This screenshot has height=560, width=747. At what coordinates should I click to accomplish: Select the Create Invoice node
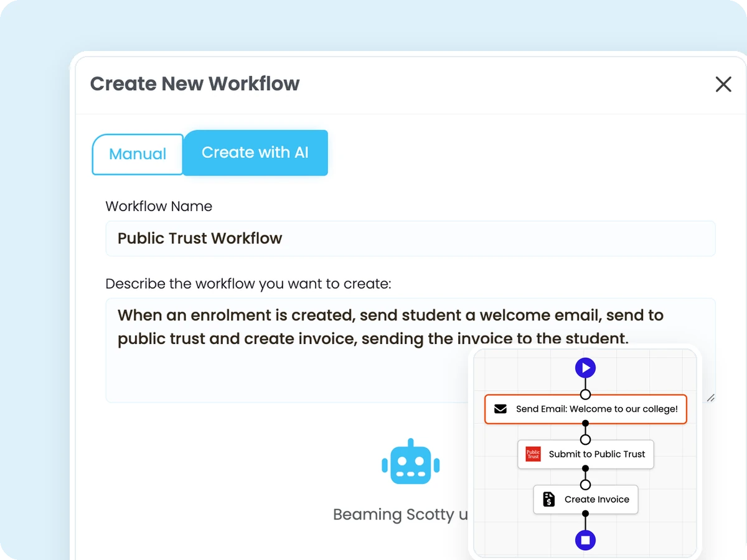(586, 499)
